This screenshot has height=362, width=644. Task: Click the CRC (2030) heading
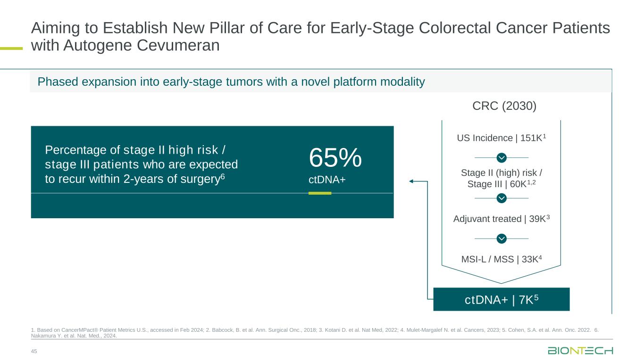pyautogui.click(x=504, y=106)
